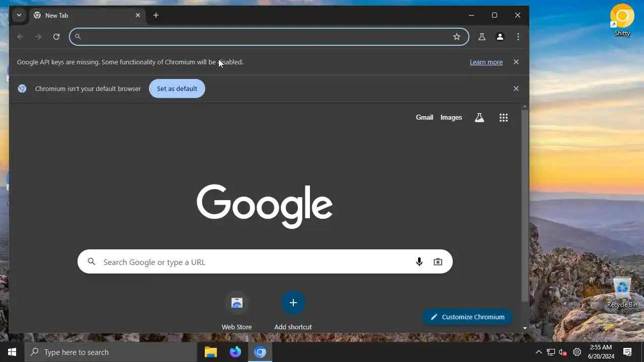
Task: Click Customize Chromium button
Action: (467, 317)
